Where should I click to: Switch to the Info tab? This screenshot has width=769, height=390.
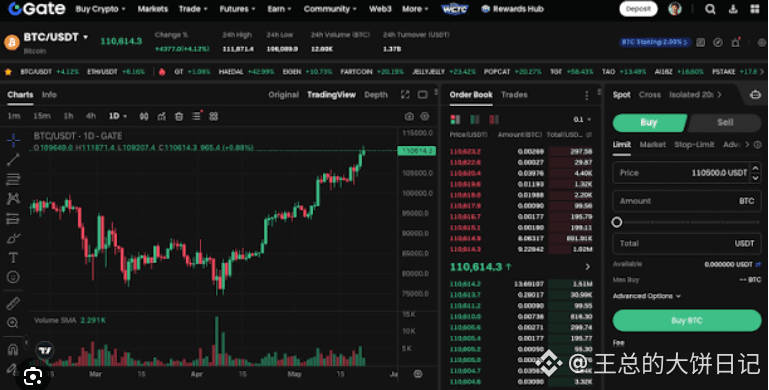[49, 95]
